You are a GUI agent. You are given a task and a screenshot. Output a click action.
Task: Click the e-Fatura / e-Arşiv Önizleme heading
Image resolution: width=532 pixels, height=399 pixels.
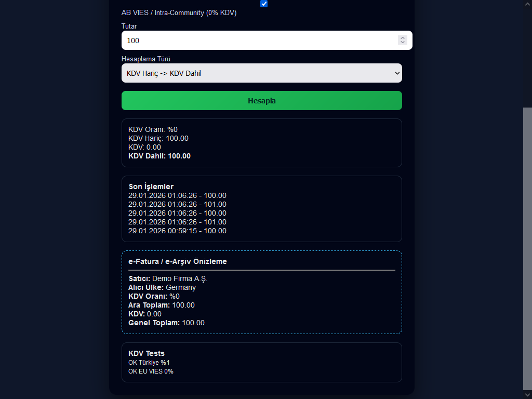178,261
